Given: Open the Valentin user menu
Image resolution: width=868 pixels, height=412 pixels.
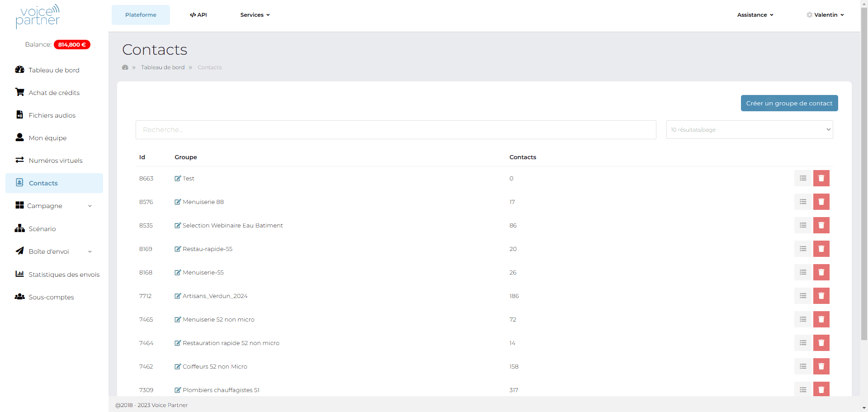Looking at the screenshot, I should point(826,15).
